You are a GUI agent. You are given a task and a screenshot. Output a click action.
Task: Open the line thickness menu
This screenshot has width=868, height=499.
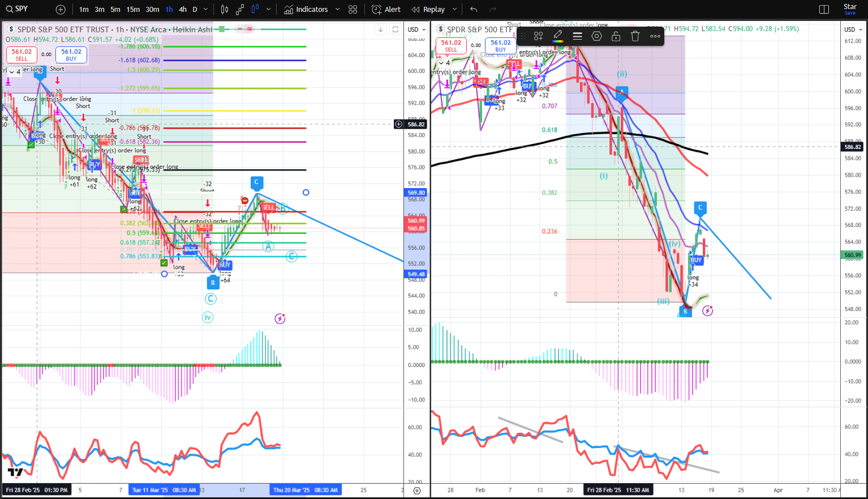577,36
